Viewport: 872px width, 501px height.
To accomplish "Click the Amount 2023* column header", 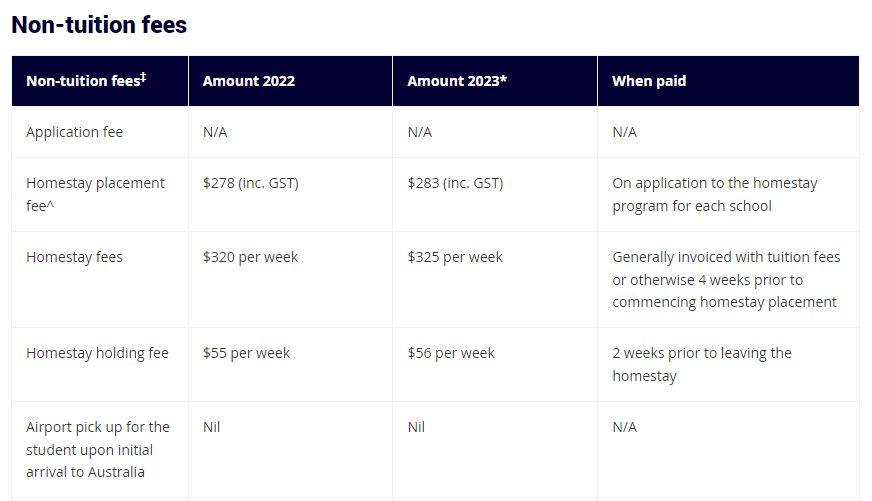I will (457, 81).
